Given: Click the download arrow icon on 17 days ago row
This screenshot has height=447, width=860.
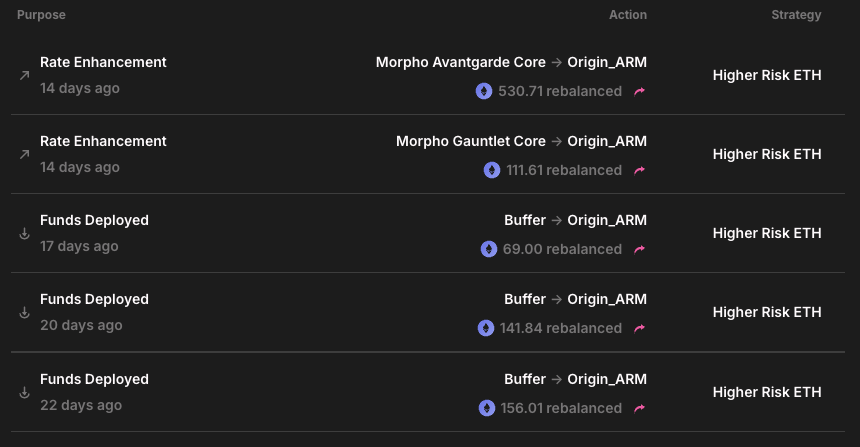Looking at the screenshot, I should pos(25,233).
